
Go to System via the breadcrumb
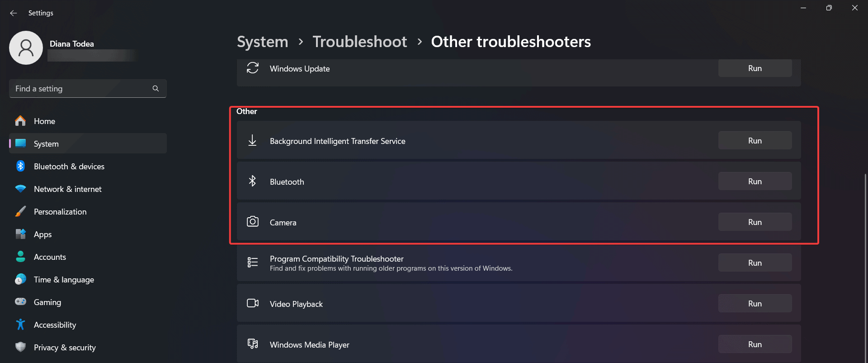point(262,42)
